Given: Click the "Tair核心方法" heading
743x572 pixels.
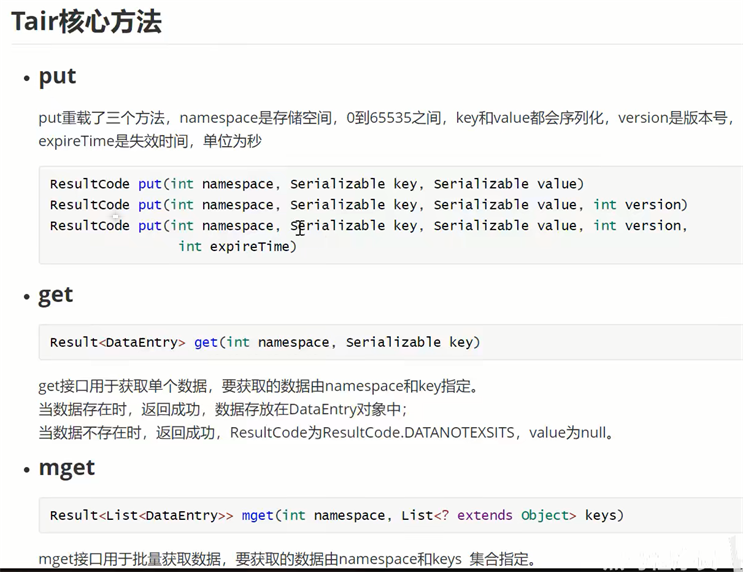Looking at the screenshot, I should pos(86,22).
